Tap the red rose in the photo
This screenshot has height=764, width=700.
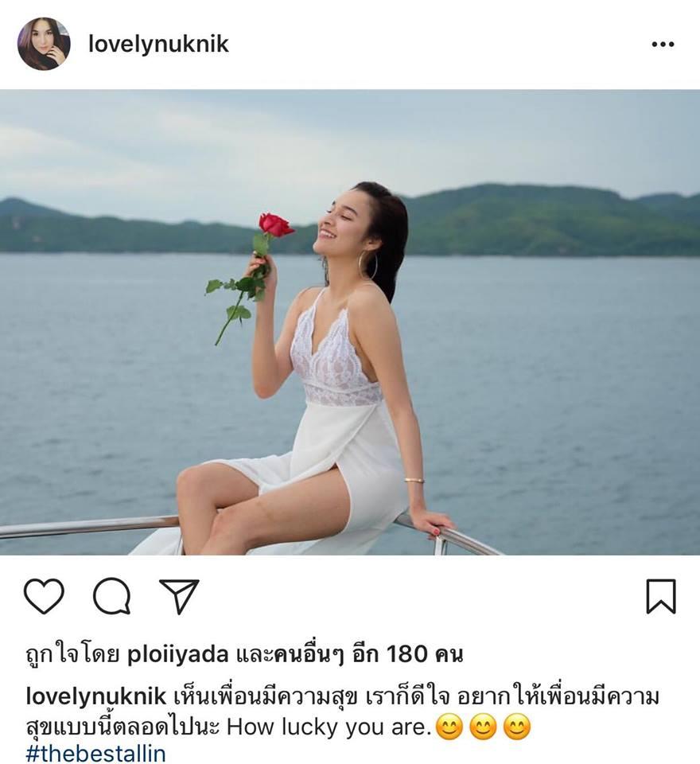(274, 224)
